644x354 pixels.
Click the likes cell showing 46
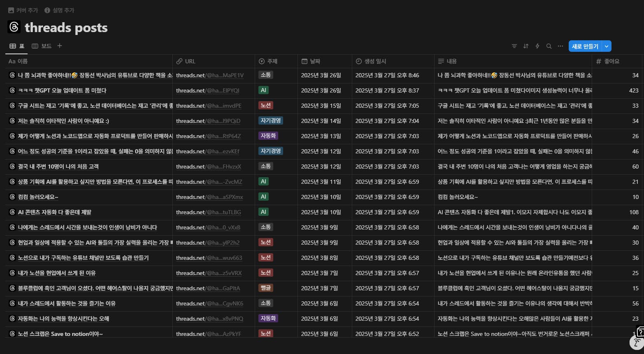[x=617, y=151]
